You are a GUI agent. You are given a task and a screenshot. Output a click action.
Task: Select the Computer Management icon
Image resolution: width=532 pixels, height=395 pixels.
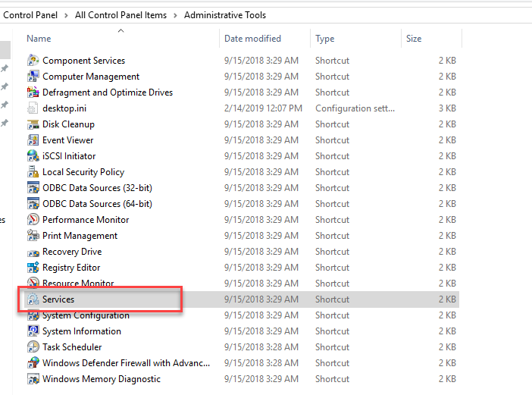pyautogui.click(x=33, y=77)
